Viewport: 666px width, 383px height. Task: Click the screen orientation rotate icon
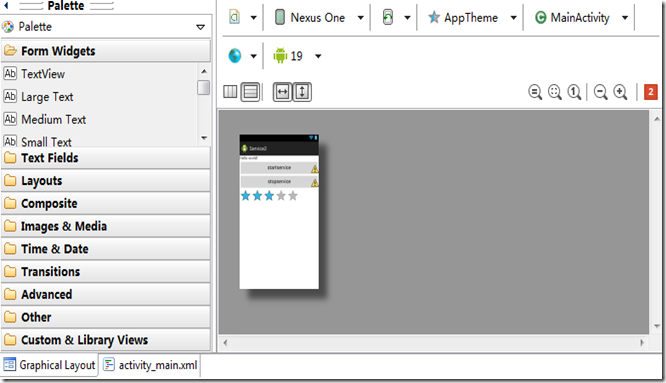388,17
